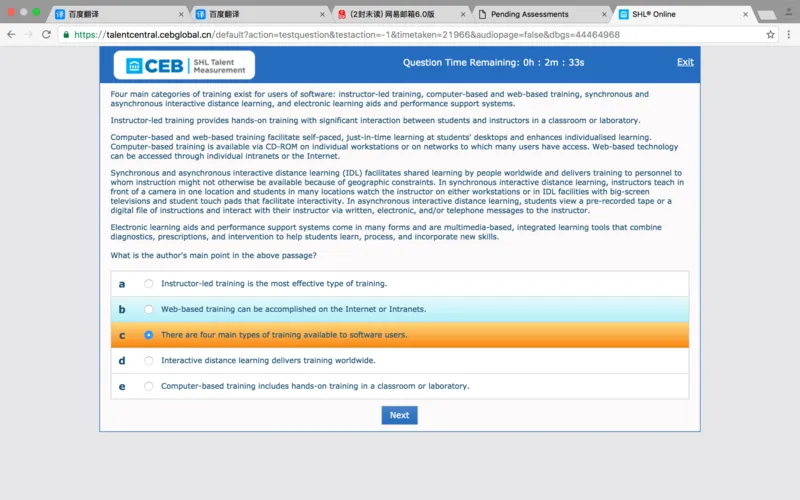Select the already chosen option c radio

click(x=149, y=335)
